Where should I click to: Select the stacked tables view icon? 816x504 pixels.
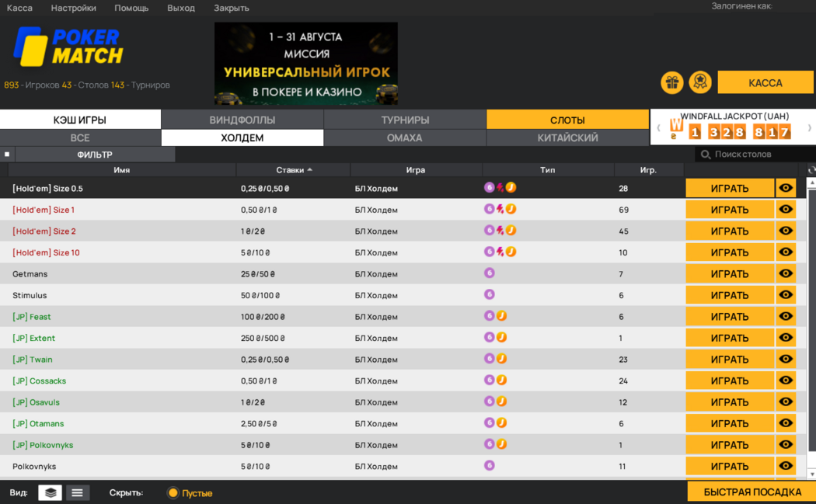50,492
